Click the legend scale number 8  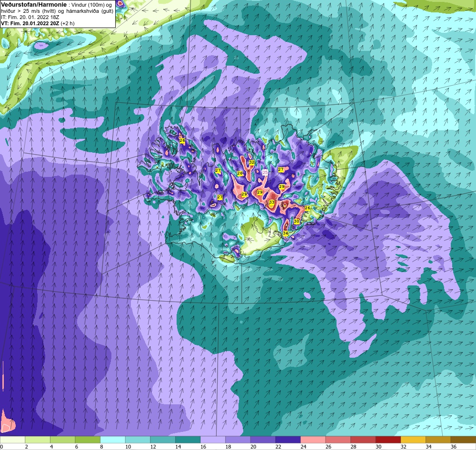click(x=101, y=447)
